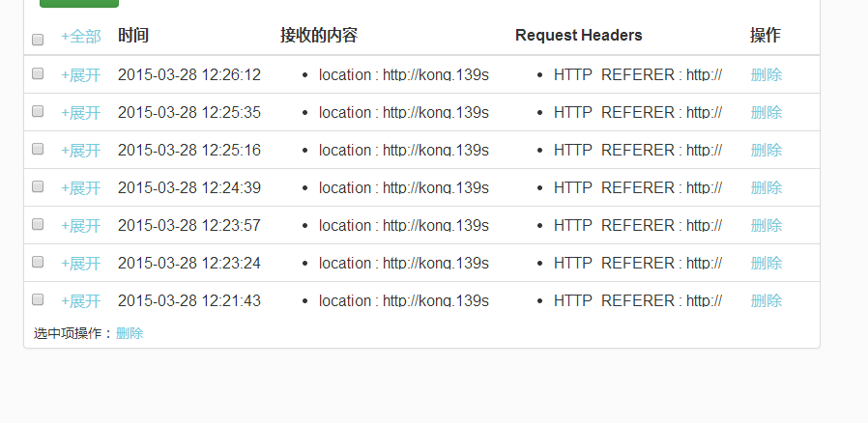Click the green button above the table

(79, 3)
